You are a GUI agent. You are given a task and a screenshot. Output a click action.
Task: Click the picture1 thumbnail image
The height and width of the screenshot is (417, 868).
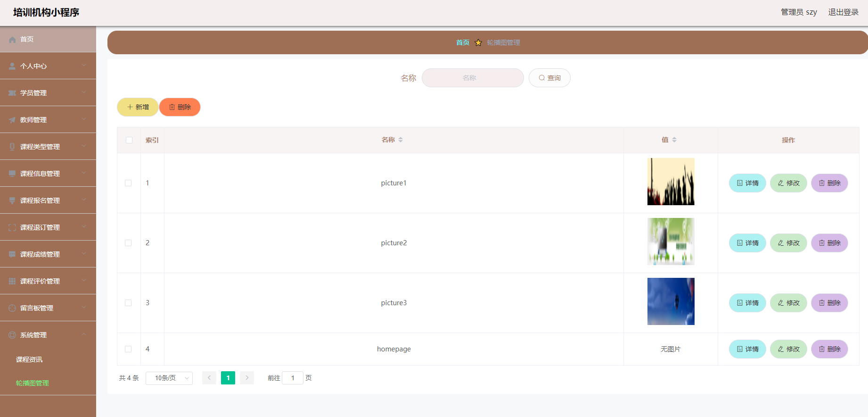(x=671, y=182)
